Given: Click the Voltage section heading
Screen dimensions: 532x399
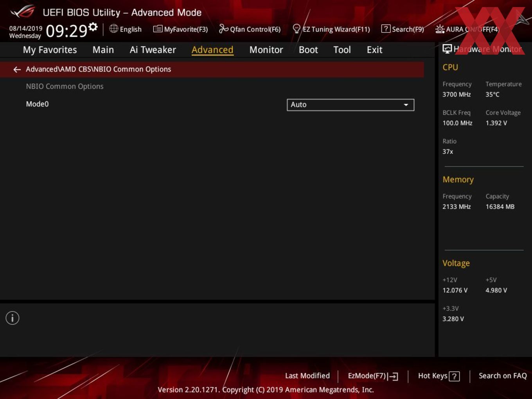Looking at the screenshot, I should tap(456, 263).
